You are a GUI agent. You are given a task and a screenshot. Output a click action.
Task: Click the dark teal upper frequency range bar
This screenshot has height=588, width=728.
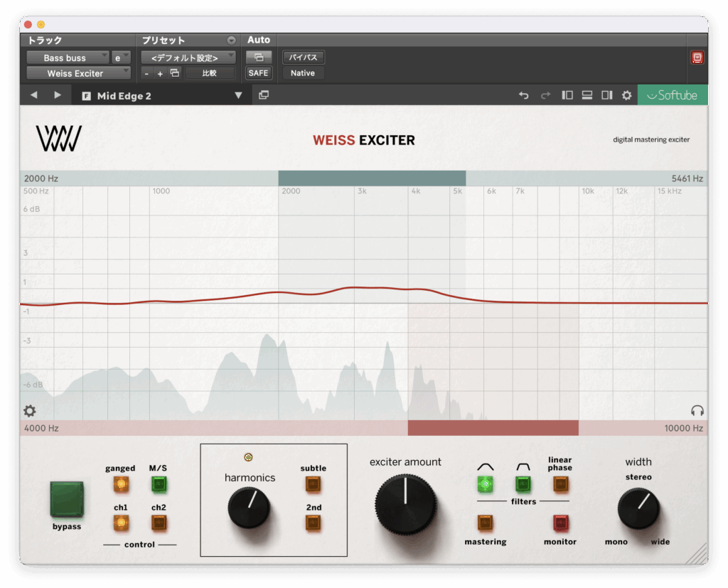(372, 178)
